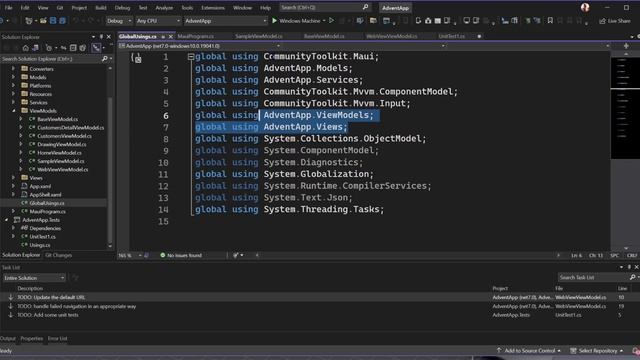The width and height of the screenshot is (640, 360).
Task: Click the Save All icon in the toolbar
Action: tap(62, 20)
